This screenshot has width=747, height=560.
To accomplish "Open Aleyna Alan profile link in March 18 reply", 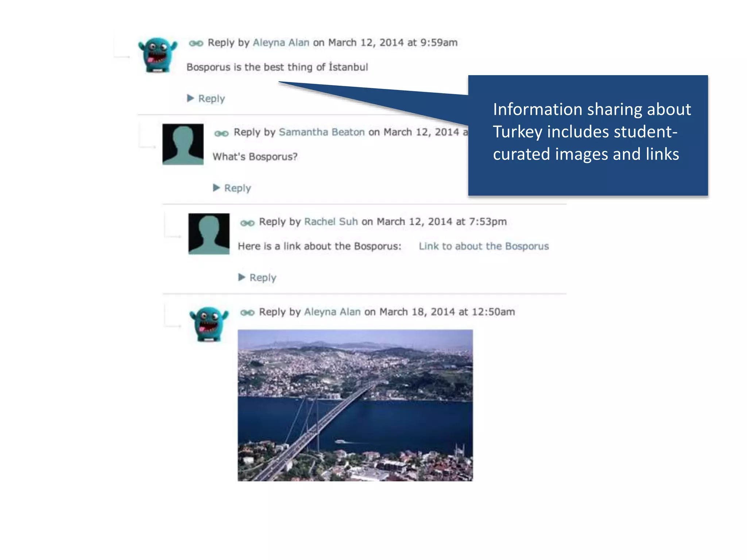I will 332,312.
